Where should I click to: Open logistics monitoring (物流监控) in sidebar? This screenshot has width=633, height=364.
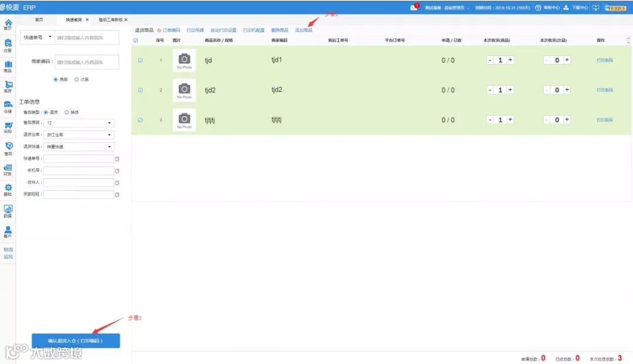click(8, 253)
